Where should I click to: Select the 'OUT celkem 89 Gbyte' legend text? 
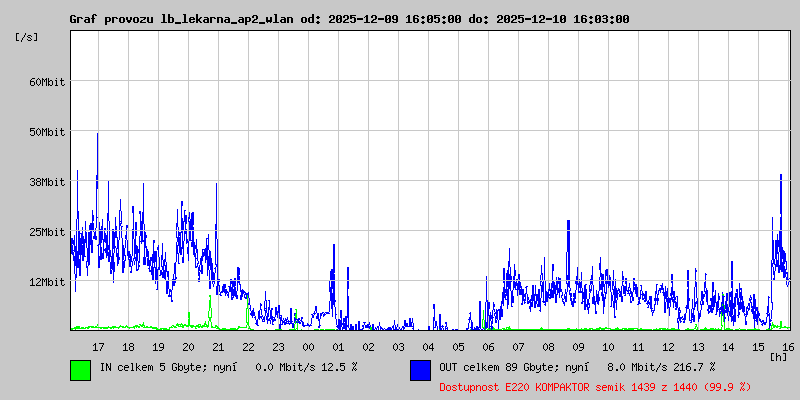click(493, 367)
